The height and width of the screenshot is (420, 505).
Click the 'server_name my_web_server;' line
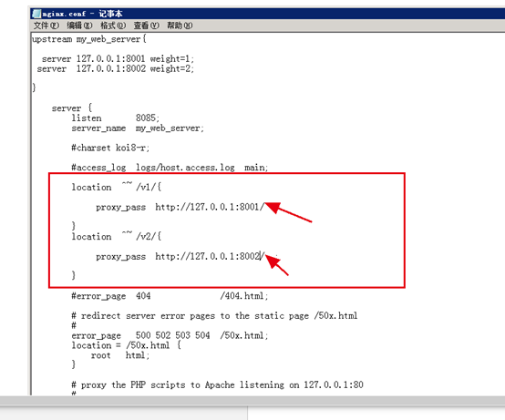(x=138, y=128)
